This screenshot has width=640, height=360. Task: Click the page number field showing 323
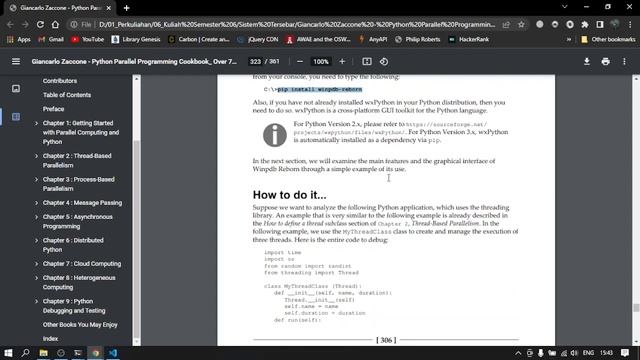coord(255,62)
